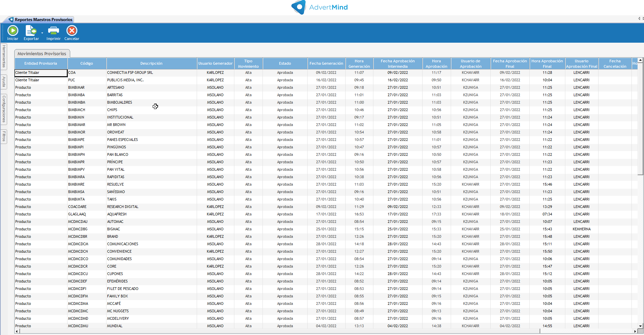Click the Usuario Aprobación Final header
The height and width of the screenshot is (335, 644).
[x=582, y=63]
